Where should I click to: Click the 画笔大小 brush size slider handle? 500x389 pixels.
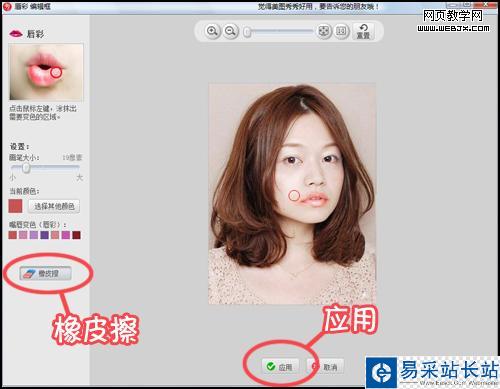point(26,168)
